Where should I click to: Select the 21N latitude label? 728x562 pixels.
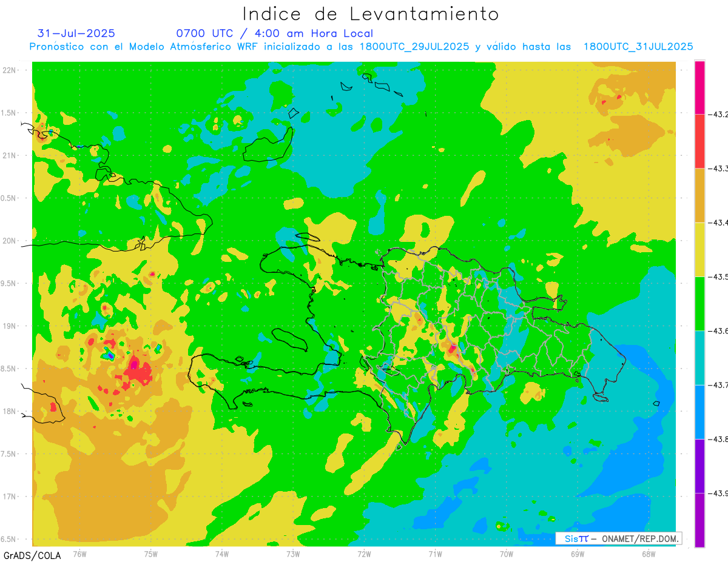pyautogui.click(x=10, y=155)
